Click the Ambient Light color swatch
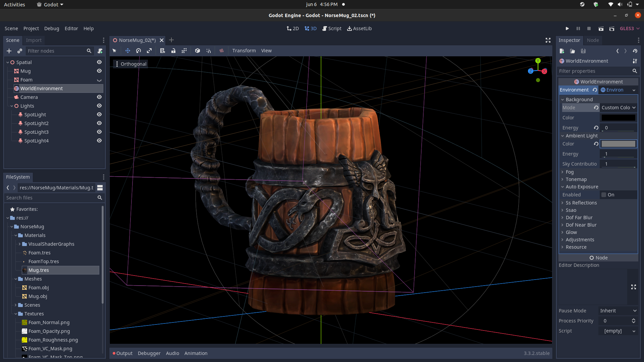644x362 pixels. (x=618, y=144)
